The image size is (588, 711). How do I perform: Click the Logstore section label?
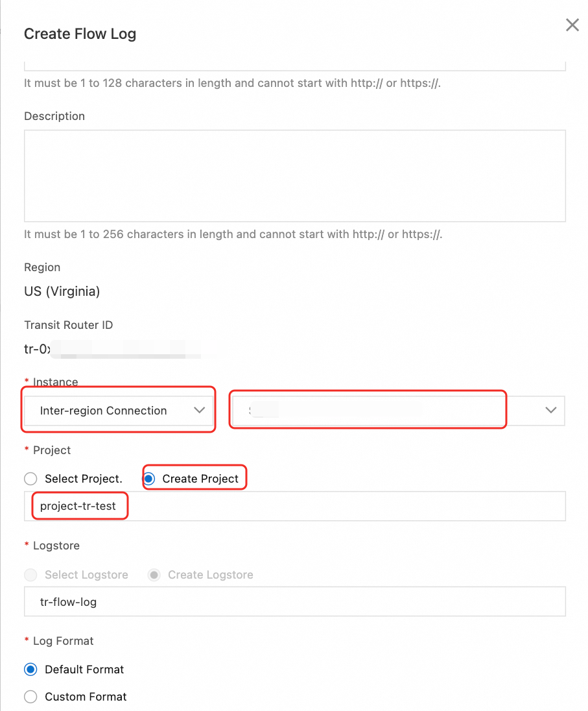(56, 546)
